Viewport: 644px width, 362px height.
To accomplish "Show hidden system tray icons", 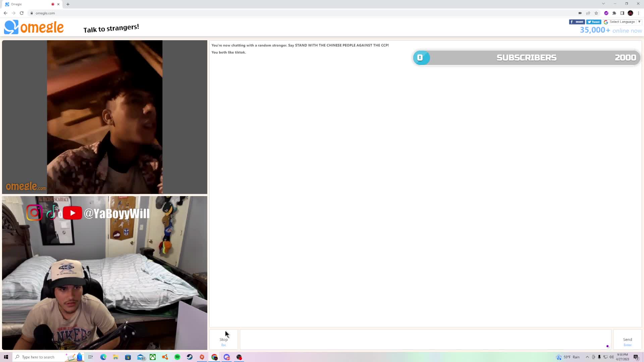I will coord(587,357).
